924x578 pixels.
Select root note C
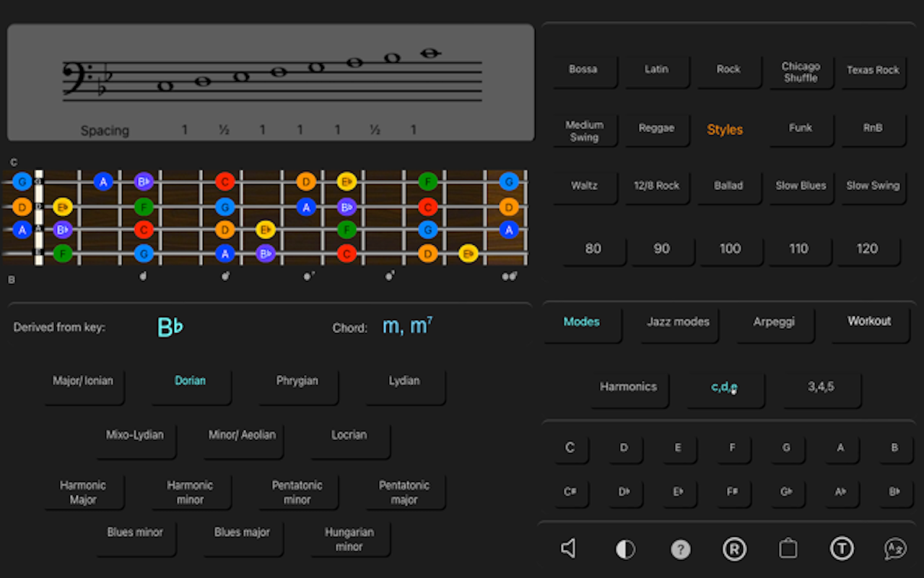[x=570, y=449]
